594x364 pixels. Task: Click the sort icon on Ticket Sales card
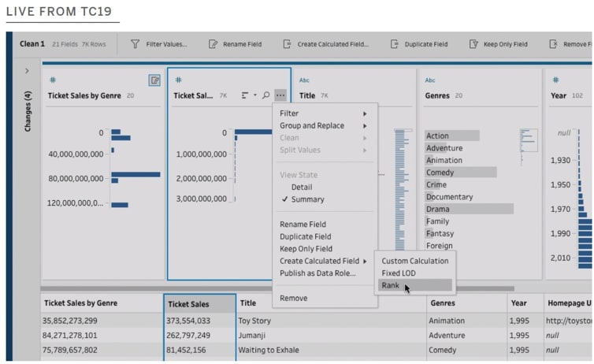pos(245,95)
